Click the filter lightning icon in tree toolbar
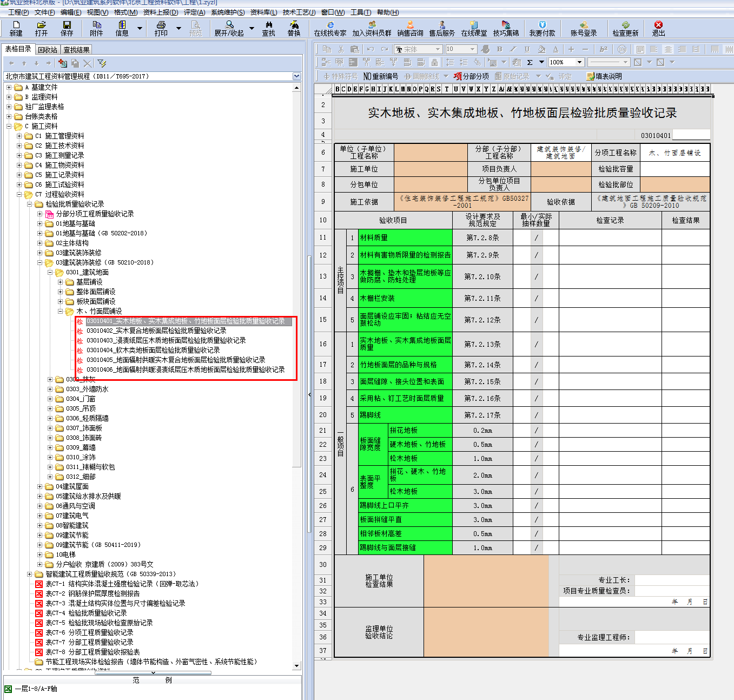Screen dimensions: 734x700 click(x=102, y=63)
